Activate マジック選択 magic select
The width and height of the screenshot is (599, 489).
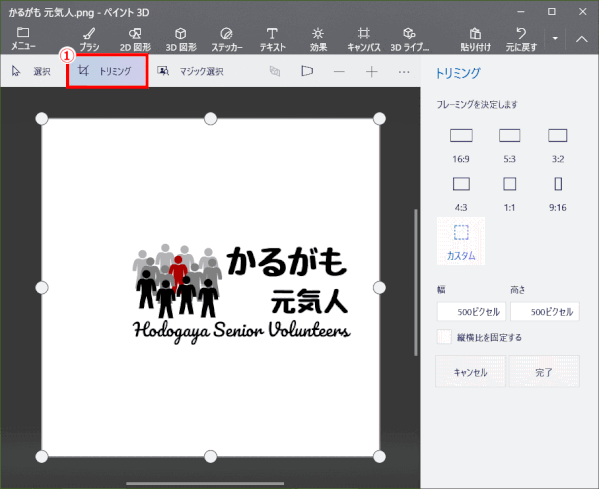tap(190, 71)
